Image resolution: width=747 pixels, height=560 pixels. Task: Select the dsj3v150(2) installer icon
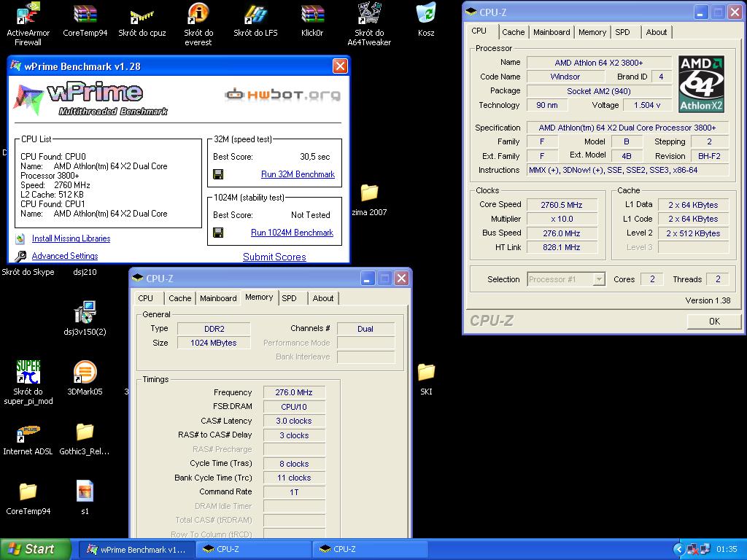tap(85, 312)
